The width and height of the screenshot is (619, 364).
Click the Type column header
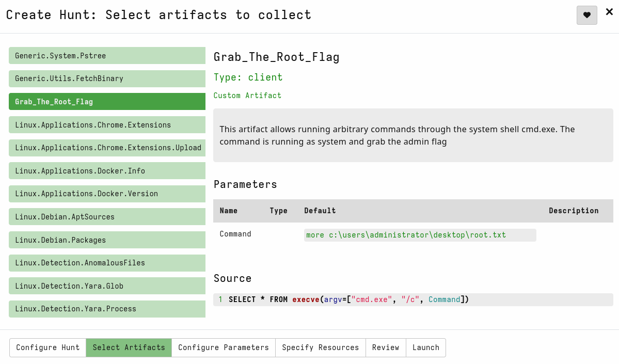[278, 211]
